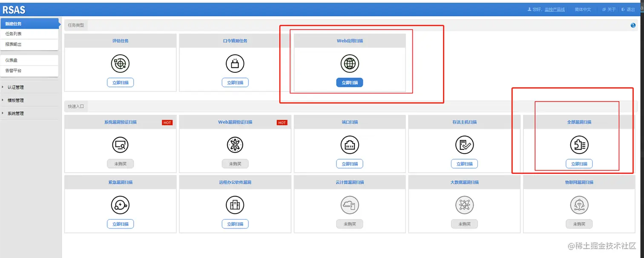The image size is (644, 258).
Task: Click 未购买 under 系统漏洞验证扫描
Action: click(121, 164)
